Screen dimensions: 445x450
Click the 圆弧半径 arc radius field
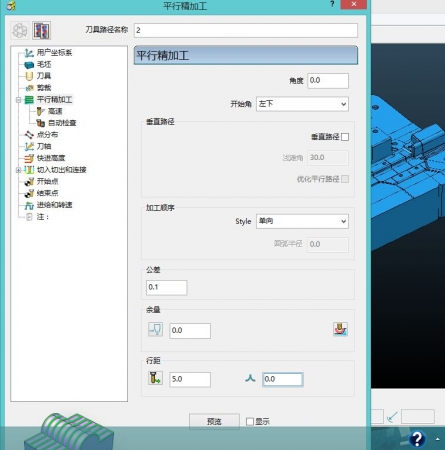(x=328, y=244)
